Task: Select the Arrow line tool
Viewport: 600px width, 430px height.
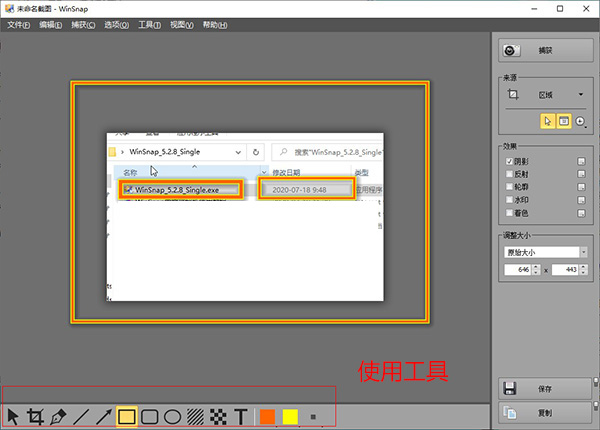Action: pyautogui.click(x=104, y=417)
